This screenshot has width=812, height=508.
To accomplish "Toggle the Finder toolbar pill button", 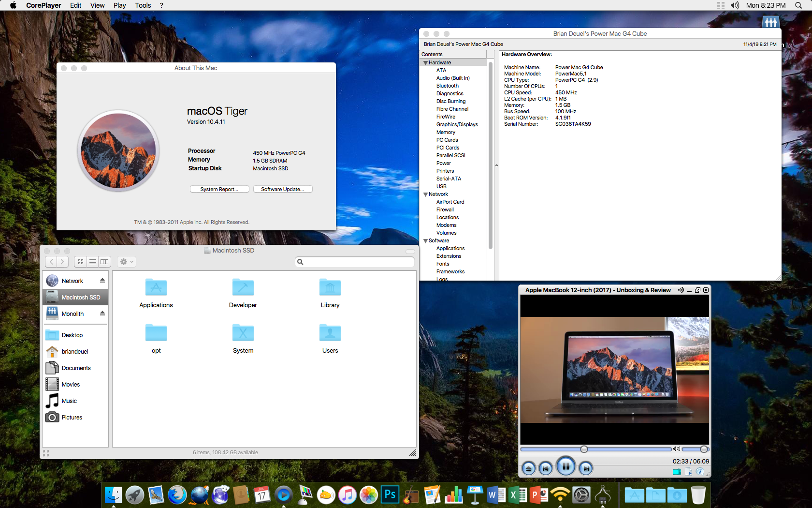I will tap(410, 252).
